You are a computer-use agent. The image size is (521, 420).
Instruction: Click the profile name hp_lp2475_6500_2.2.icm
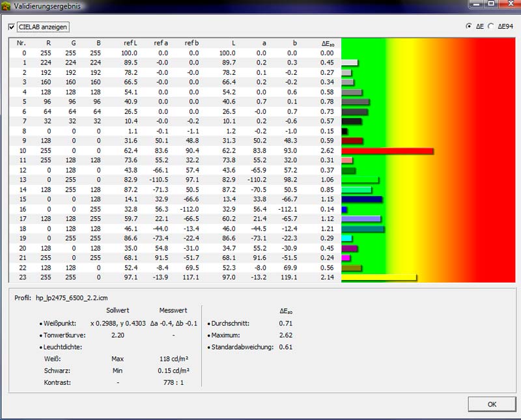click(x=73, y=298)
